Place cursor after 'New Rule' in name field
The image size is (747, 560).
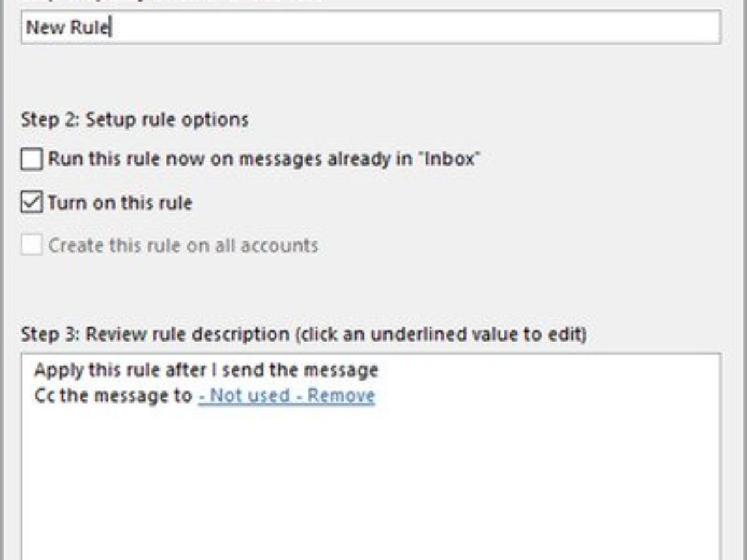point(111,28)
